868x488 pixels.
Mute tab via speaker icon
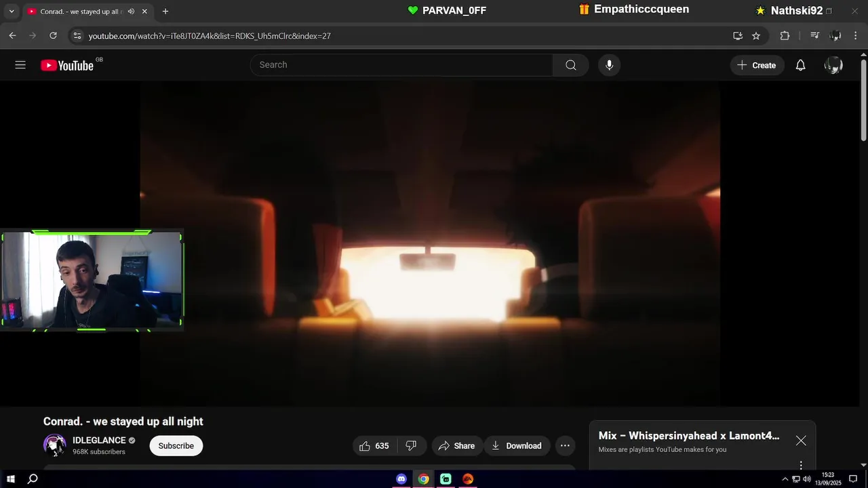[x=131, y=12]
